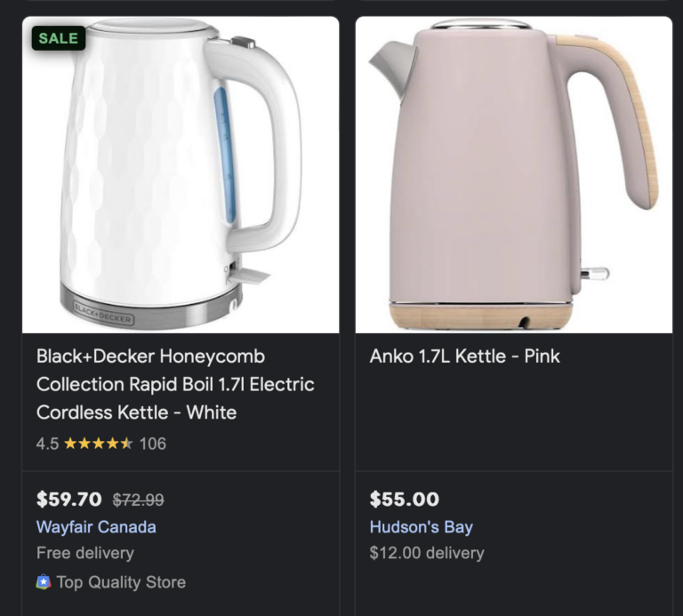
Task: Open the Anko 1.7L Kettle - Pink title
Action: (x=464, y=356)
